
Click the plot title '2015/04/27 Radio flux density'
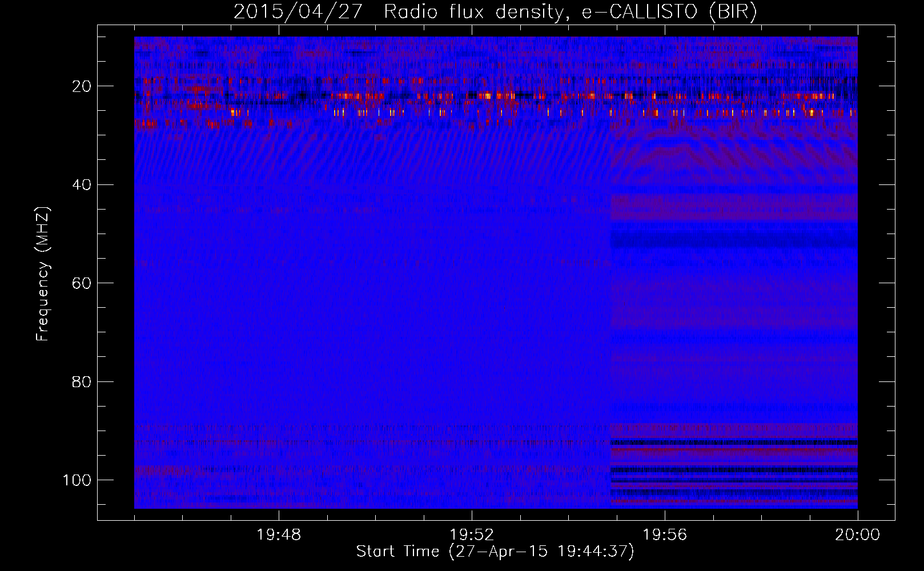coord(495,11)
